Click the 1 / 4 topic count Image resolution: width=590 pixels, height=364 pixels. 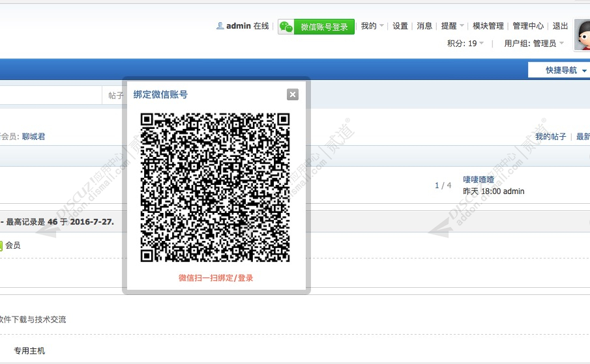[x=443, y=185]
